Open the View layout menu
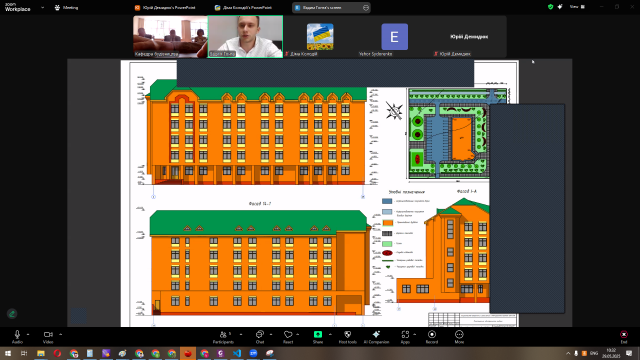 tap(577, 7)
